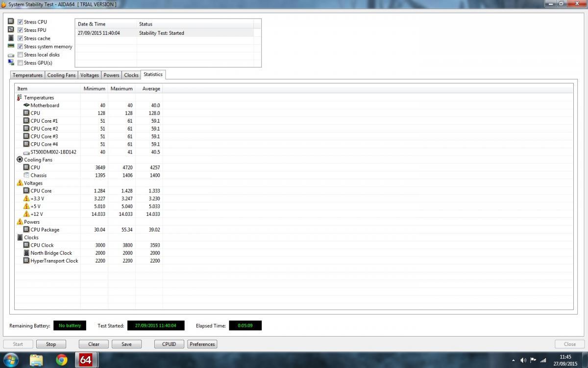Enable the Stress CPU checkbox
The height and width of the screenshot is (368, 588).
pyautogui.click(x=20, y=22)
